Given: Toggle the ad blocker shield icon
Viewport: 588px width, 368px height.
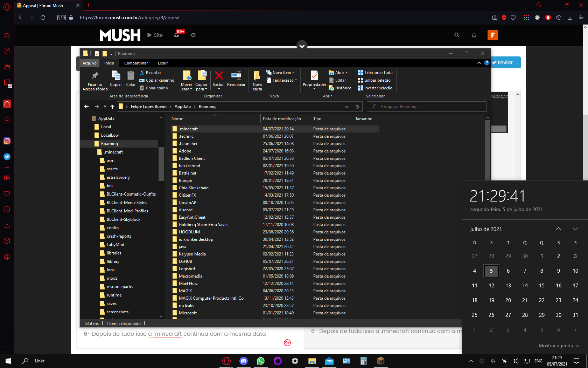Looking at the screenshot, I should [x=504, y=18].
